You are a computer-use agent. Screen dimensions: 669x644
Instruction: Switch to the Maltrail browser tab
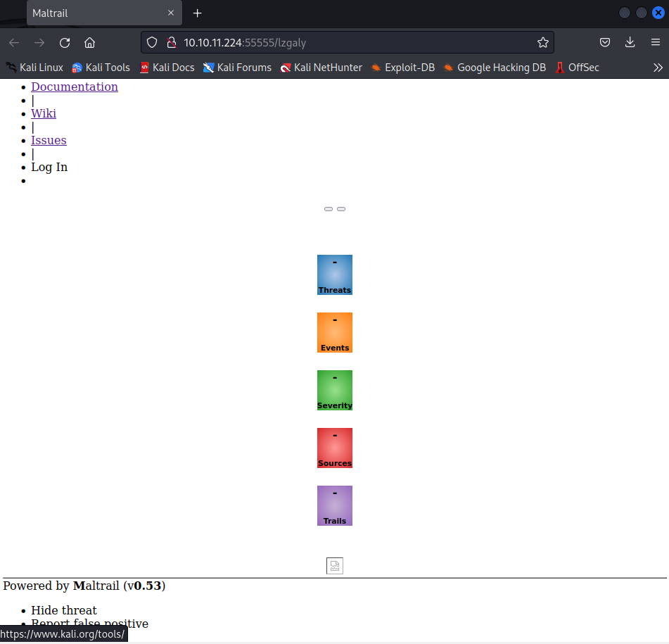pyautogui.click(x=84, y=13)
